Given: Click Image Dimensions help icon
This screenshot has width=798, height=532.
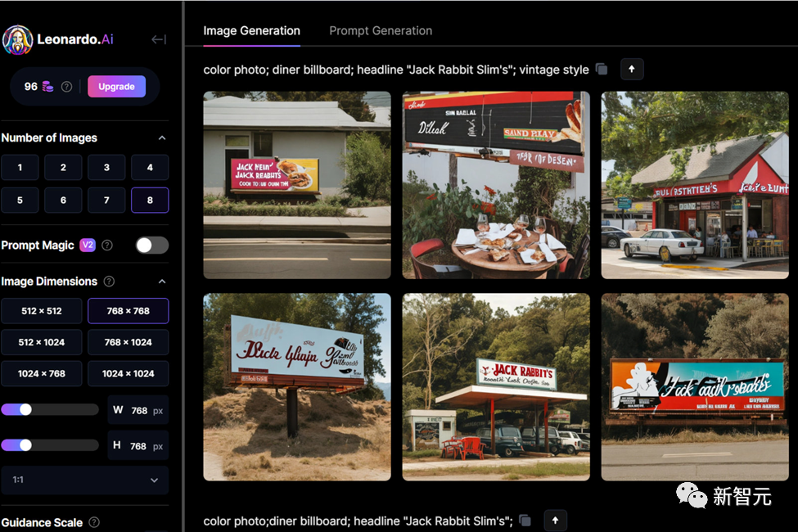Looking at the screenshot, I should pos(110,282).
